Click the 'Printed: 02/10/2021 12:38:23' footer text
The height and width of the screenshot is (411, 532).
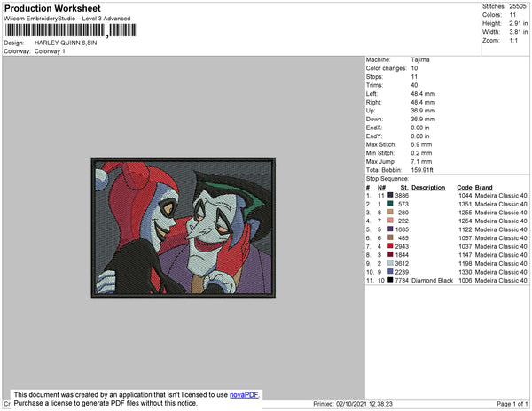click(353, 404)
